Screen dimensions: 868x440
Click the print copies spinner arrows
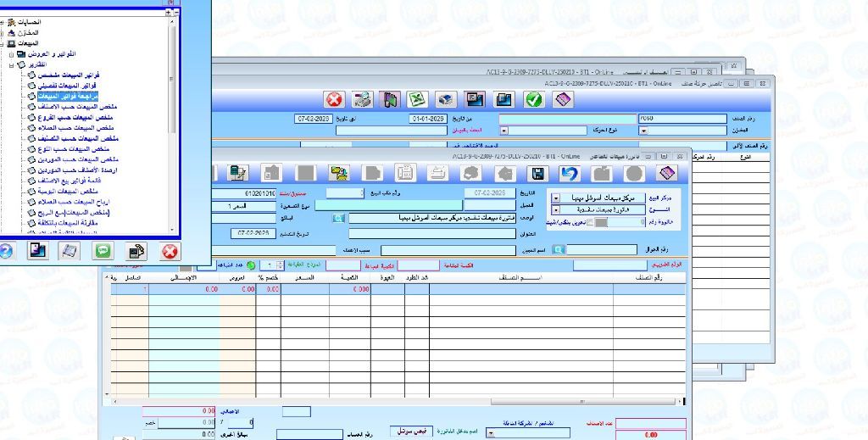280,265
